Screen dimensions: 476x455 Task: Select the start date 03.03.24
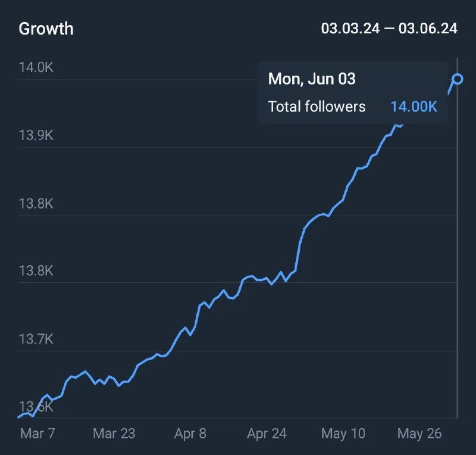pyautogui.click(x=350, y=29)
